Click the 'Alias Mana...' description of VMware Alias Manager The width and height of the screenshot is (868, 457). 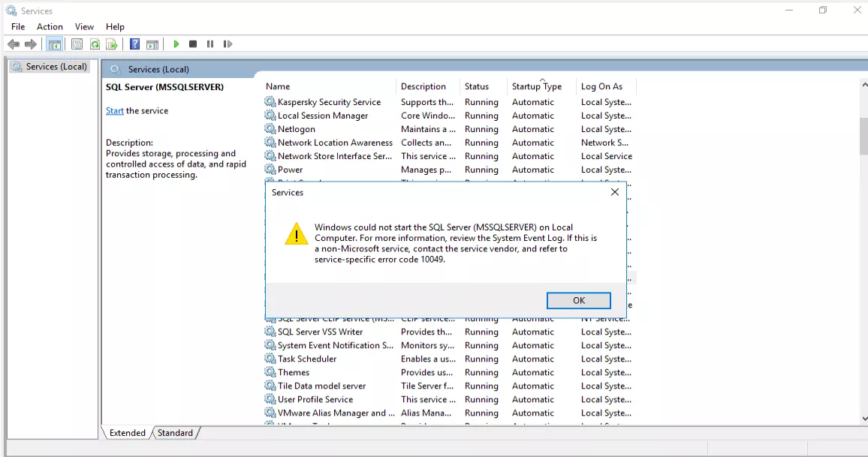click(x=426, y=413)
